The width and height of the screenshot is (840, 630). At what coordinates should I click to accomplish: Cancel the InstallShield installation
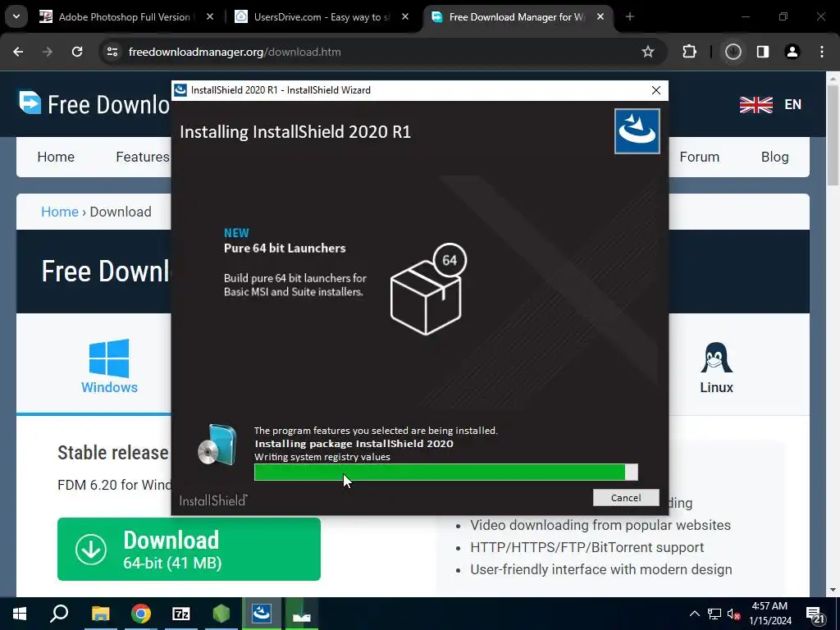coord(626,498)
